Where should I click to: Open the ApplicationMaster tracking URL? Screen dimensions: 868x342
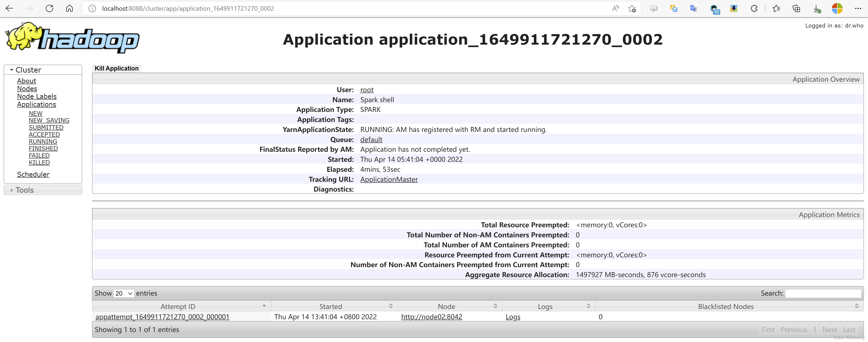[x=389, y=179]
